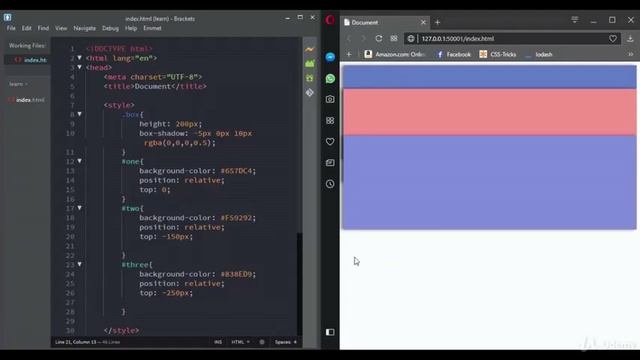Open a new tab in Opera
The width and height of the screenshot is (640, 360).
click(438, 22)
